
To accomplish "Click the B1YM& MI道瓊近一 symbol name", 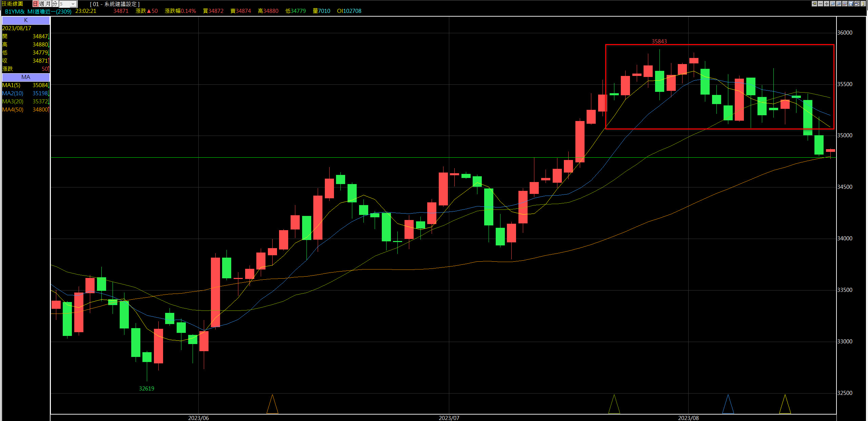I will (38, 11).
